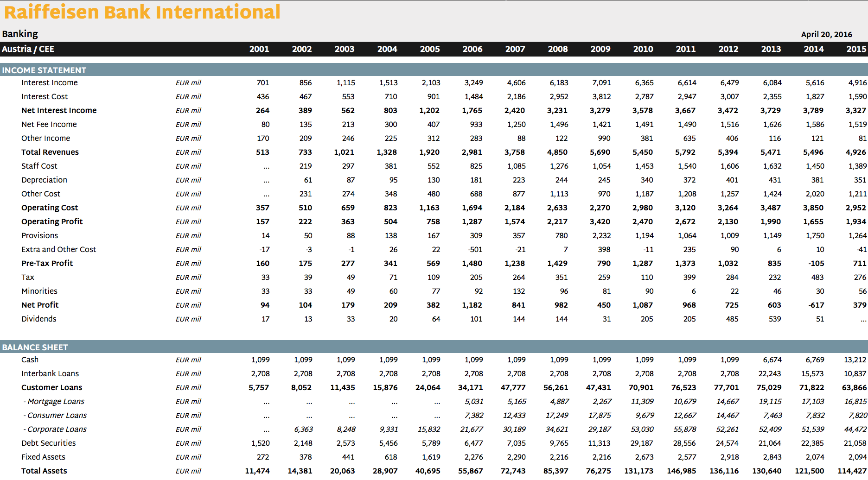Image resolution: width=868 pixels, height=480 pixels.
Task: Click the INCOME STATEMENT section header
Action: 44,70
